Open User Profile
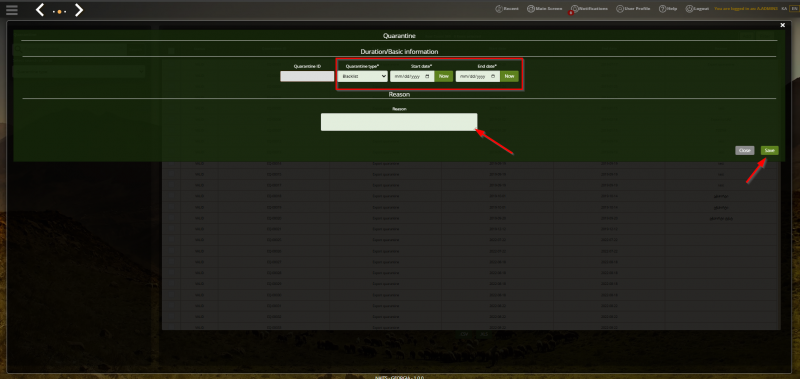 point(633,9)
